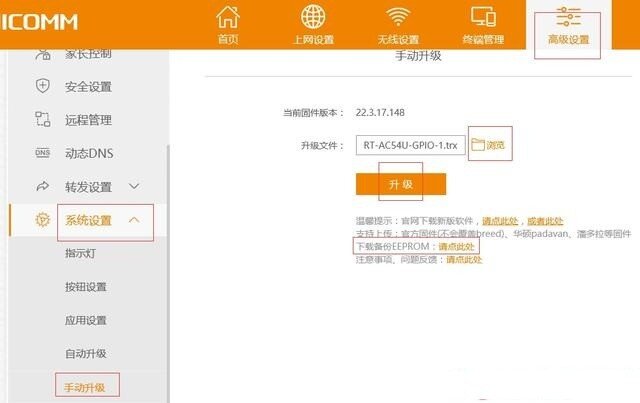Switch to the 无线设置 tab label
640x403 pixels.
(x=398, y=40)
